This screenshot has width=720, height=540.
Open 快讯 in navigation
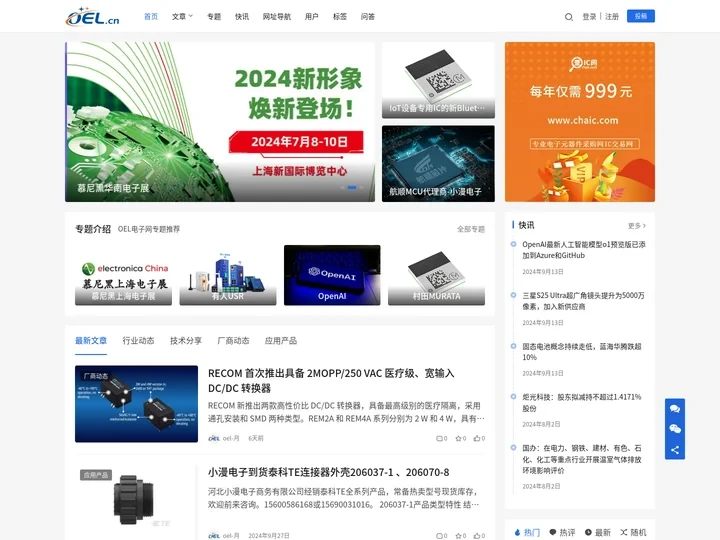pyautogui.click(x=242, y=17)
